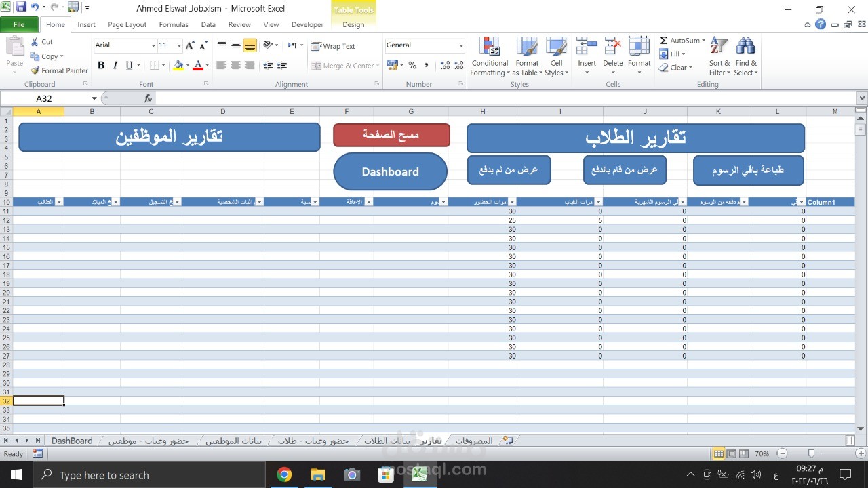The width and height of the screenshot is (868, 488).
Task: Open the font size dropdown
Action: tap(179, 45)
